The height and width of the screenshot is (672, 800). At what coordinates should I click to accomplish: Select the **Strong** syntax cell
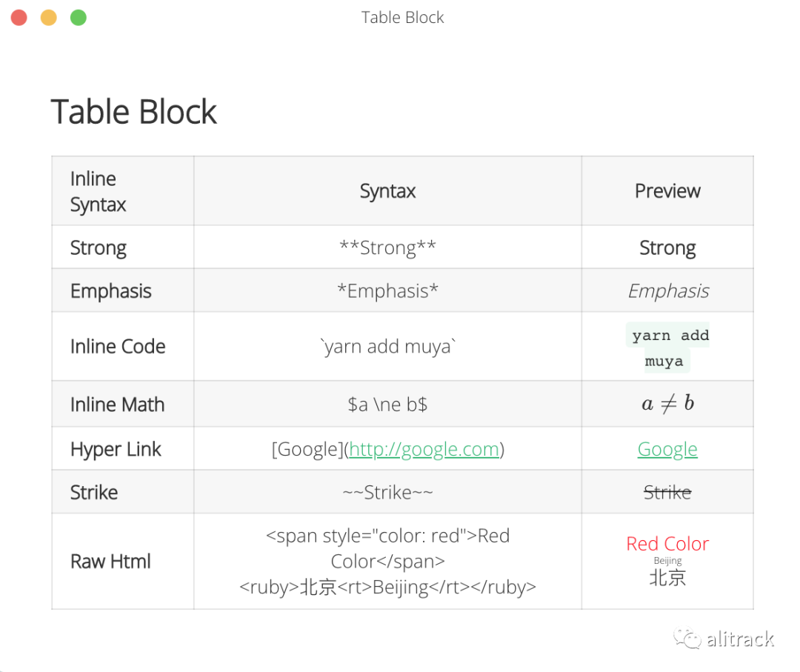click(x=387, y=247)
